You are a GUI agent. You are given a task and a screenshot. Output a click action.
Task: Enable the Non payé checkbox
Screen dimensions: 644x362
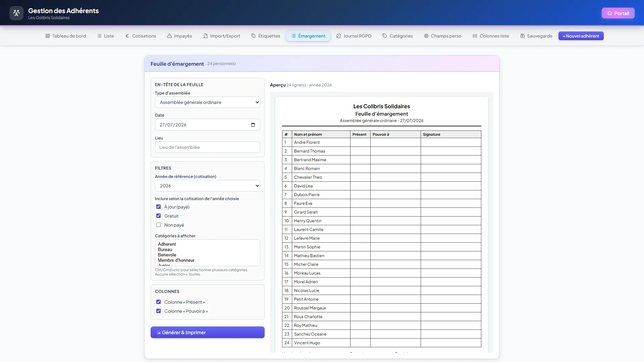coord(159,225)
